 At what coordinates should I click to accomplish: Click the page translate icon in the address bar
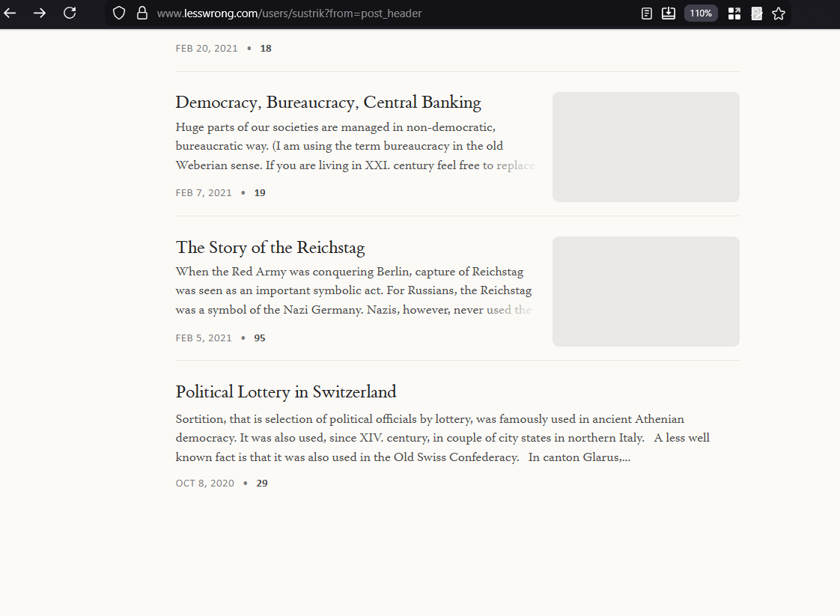757,13
